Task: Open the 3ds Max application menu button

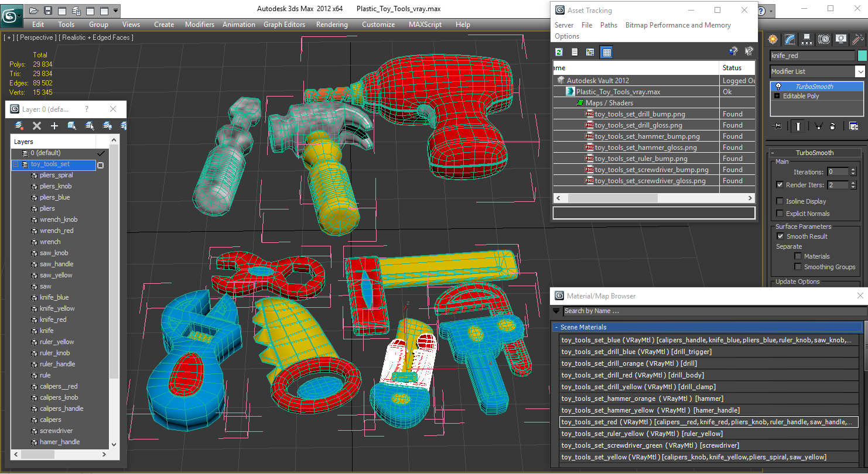Action: 12,16
